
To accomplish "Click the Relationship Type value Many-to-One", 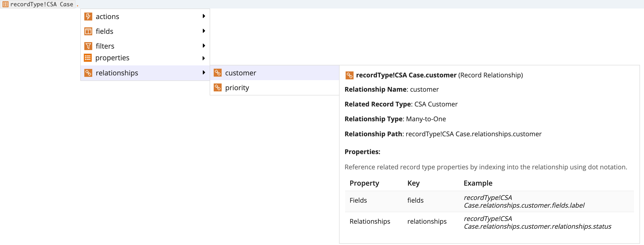I will (426, 119).
